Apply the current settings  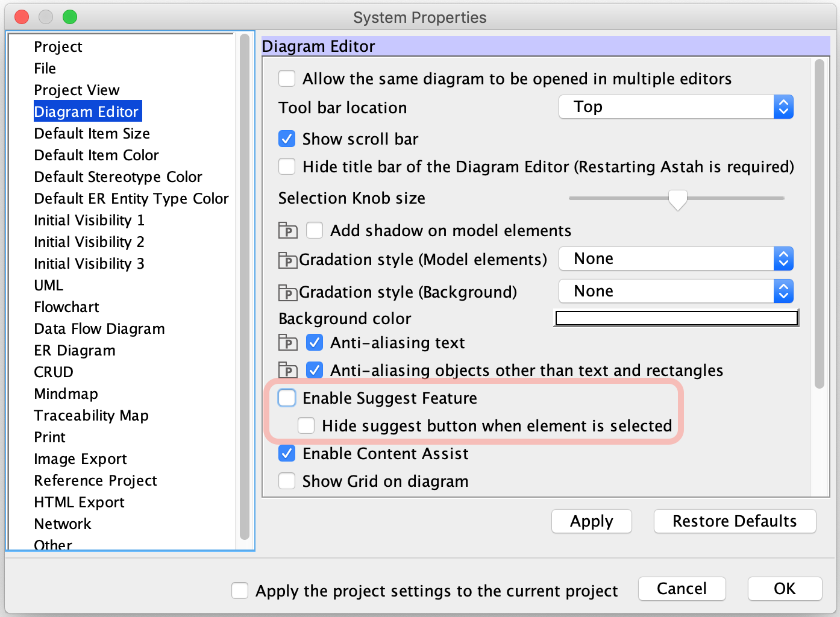[591, 521]
